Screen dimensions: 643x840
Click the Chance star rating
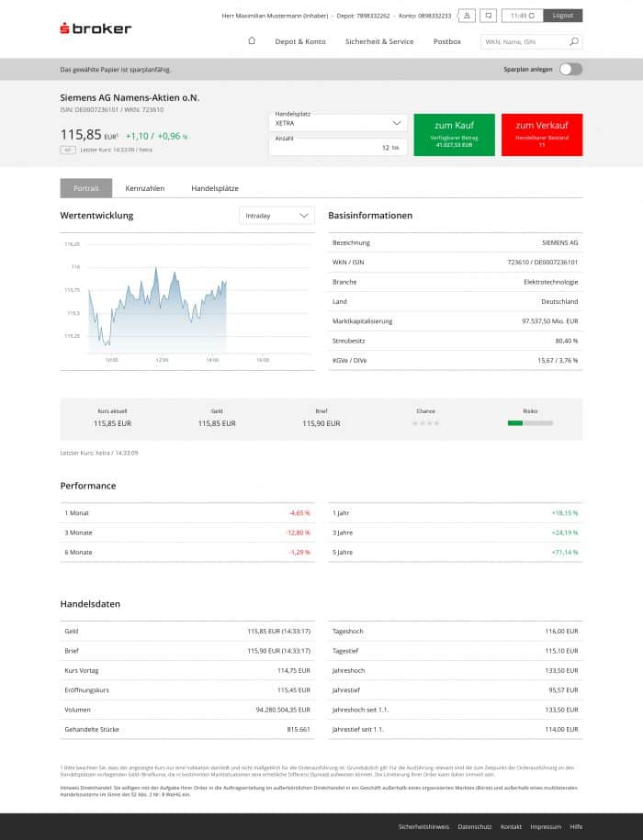pyautogui.click(x=426, y=423)
